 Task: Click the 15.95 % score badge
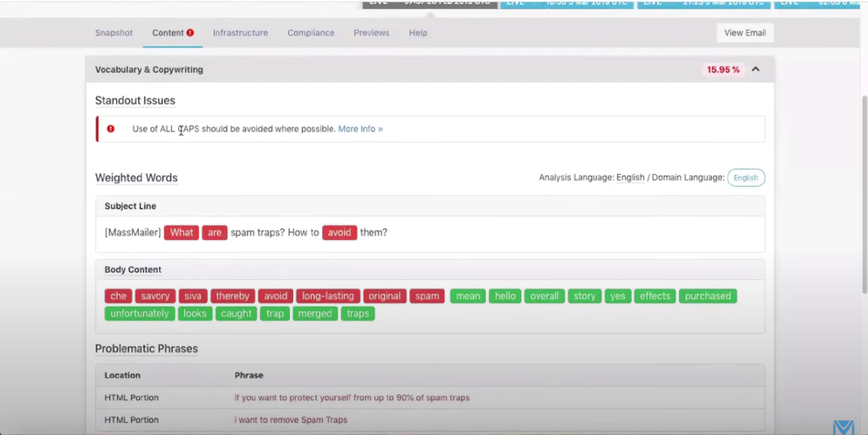click(x=723, y=70)
